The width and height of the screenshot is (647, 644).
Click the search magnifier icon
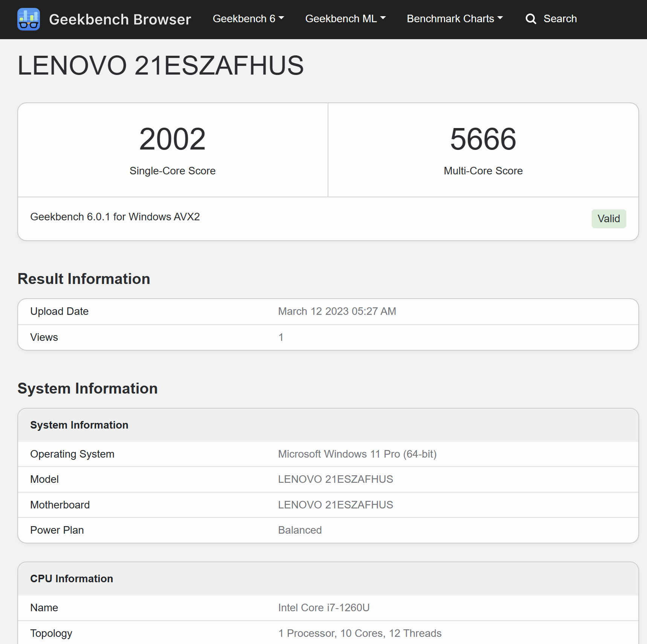(531, 19)
